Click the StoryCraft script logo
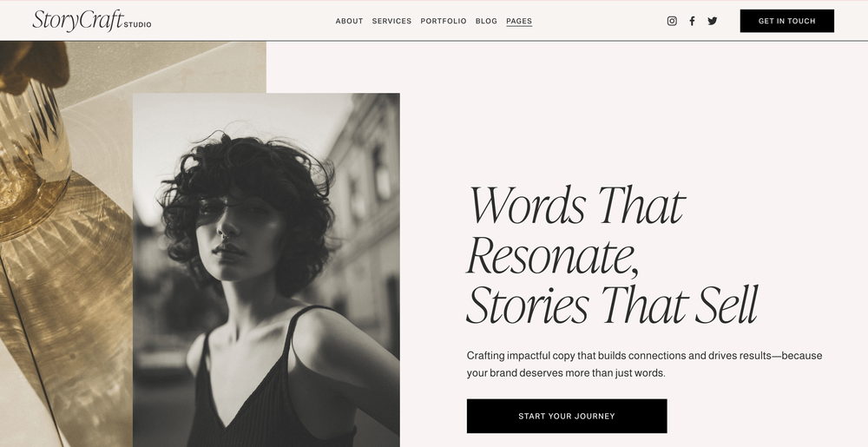The image size is (868, 447). [77, 21]
